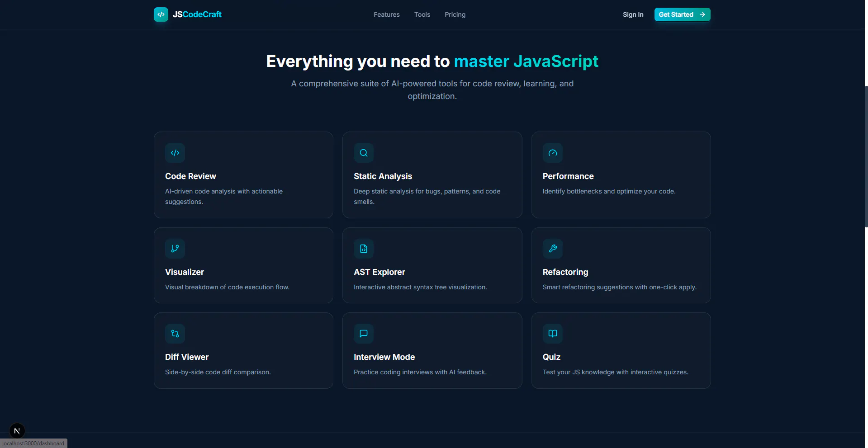Click 'Visual breakdown of code execution flow' text
The width and height of the screenshot is (868, 448).
(227, 287)
